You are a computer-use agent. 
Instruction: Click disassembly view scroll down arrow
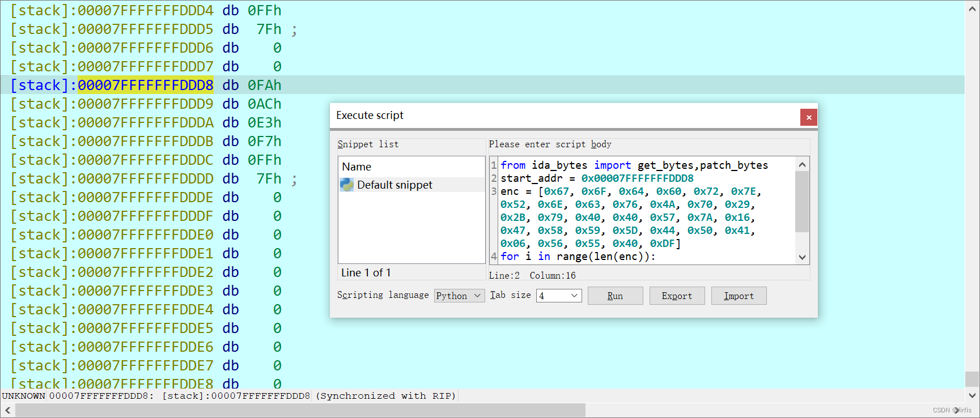[972, 395]
